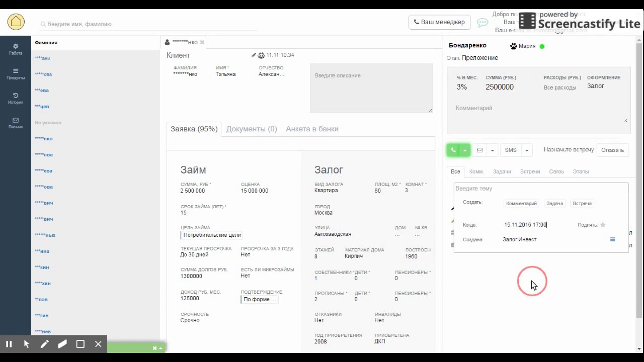
Task: Select the Встречи activity tab
Action: [x=530, y=171]
